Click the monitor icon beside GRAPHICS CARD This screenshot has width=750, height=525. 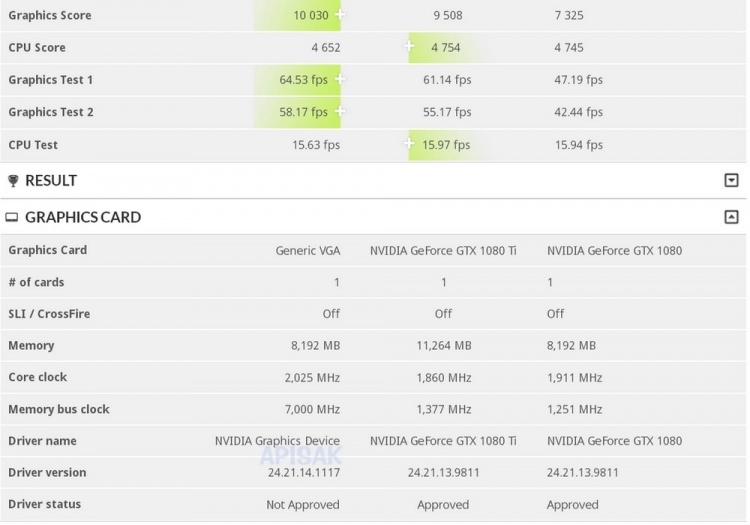(13, 217)
